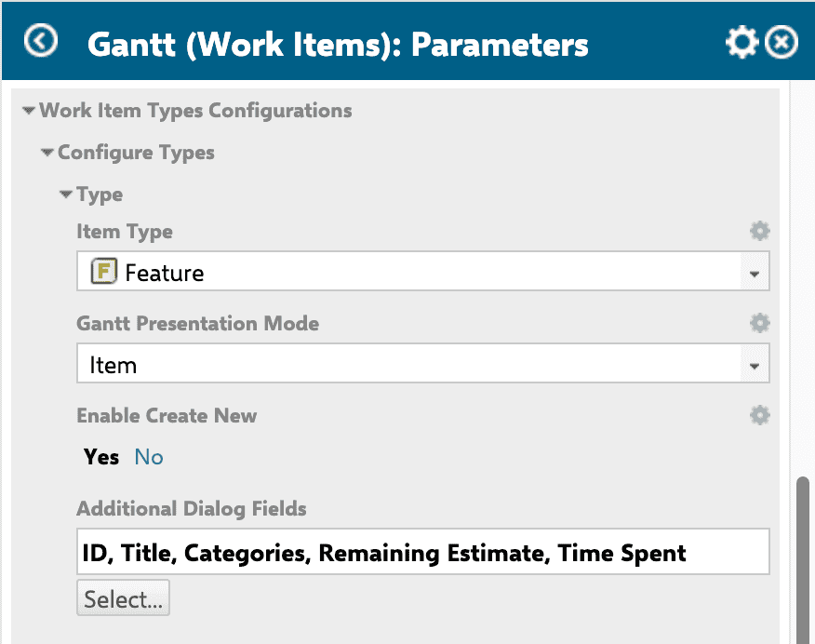Click gear icon beside Gantt Presentation Mode
Screen dimensions: 815x644
pyautogui.click(x=759, y=323)
